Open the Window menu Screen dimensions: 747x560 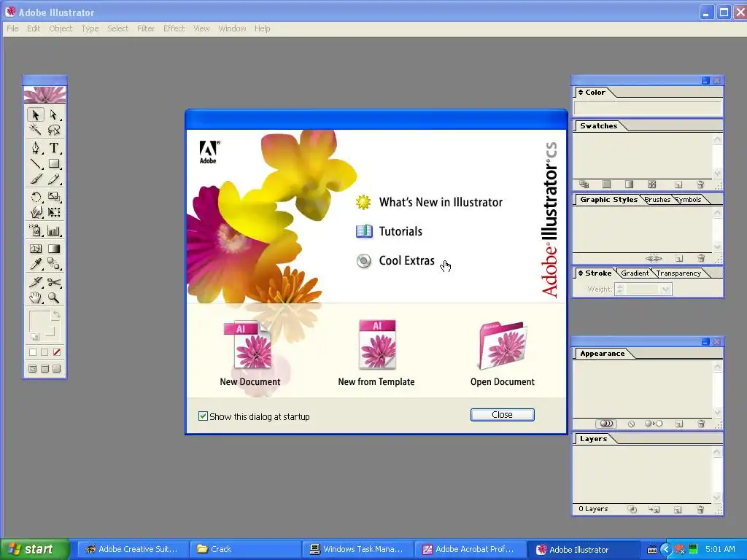[232, 28]
